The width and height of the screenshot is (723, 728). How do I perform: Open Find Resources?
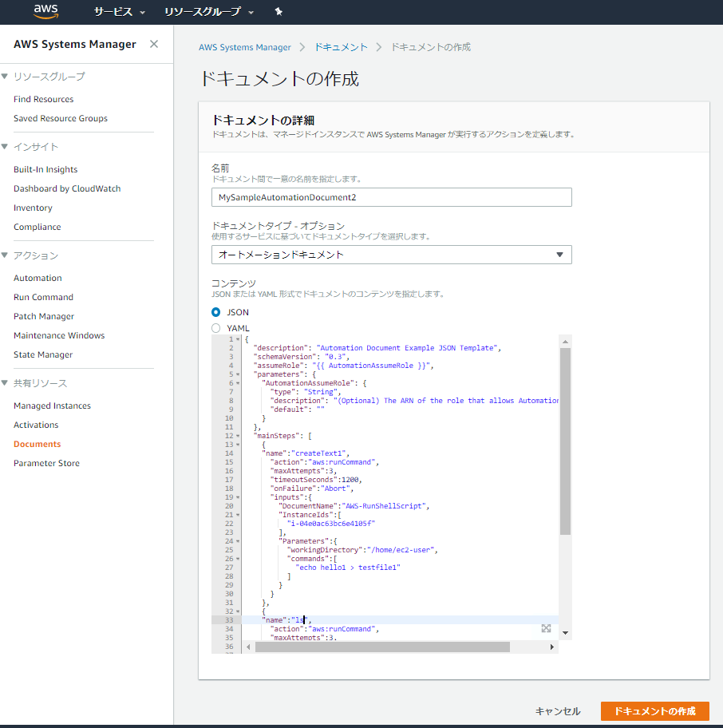click(44, 99)
